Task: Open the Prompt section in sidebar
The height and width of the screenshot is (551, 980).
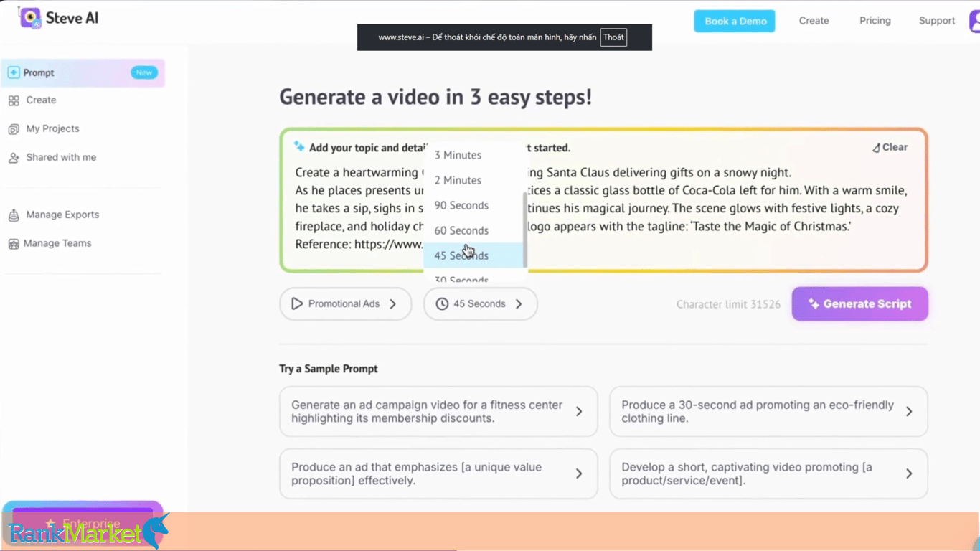Action: click(83, 72)
